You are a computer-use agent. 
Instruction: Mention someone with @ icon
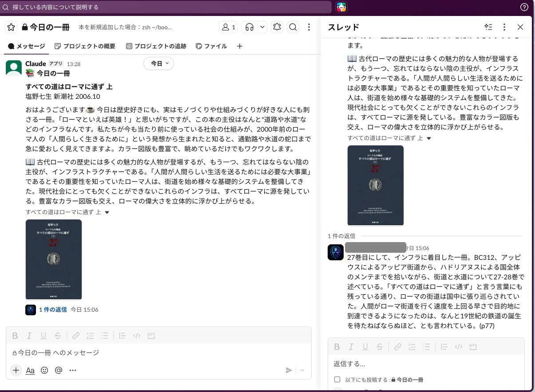pos(59,370)
